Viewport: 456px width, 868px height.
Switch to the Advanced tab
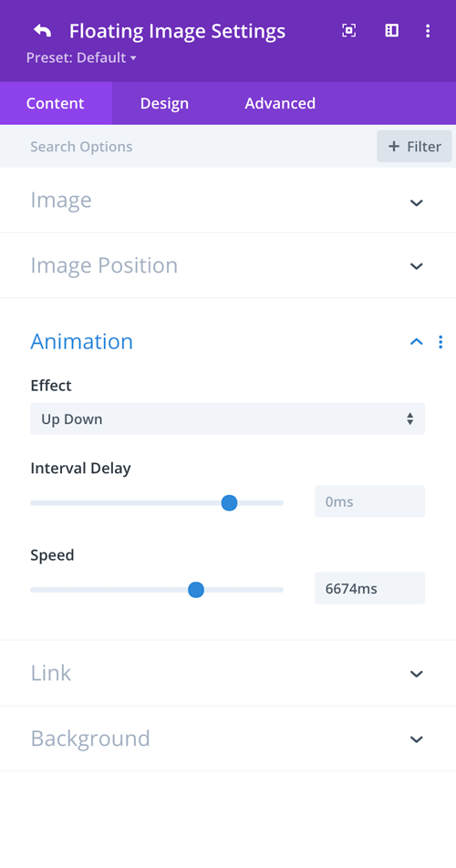(280, 104)
